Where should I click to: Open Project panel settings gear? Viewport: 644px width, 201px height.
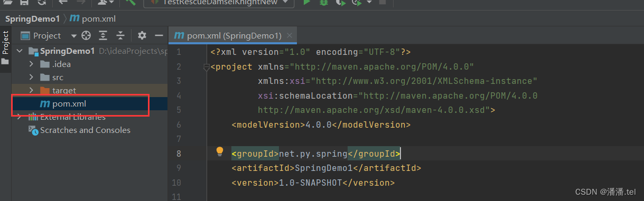(142, 35)
